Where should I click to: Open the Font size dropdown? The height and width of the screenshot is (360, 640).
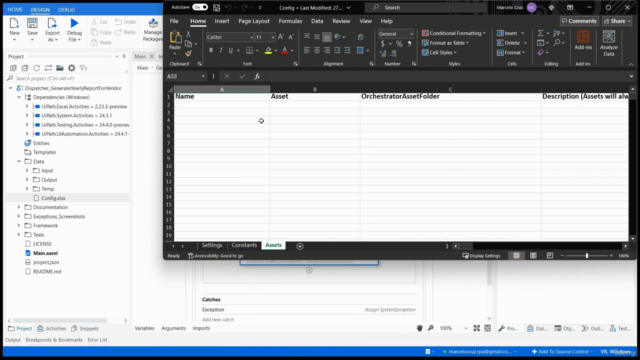coord(273,37)
